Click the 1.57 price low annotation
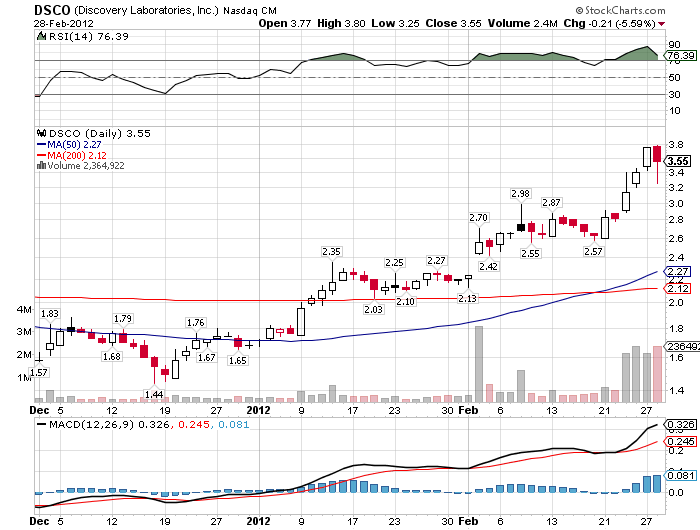 [39, 372]
